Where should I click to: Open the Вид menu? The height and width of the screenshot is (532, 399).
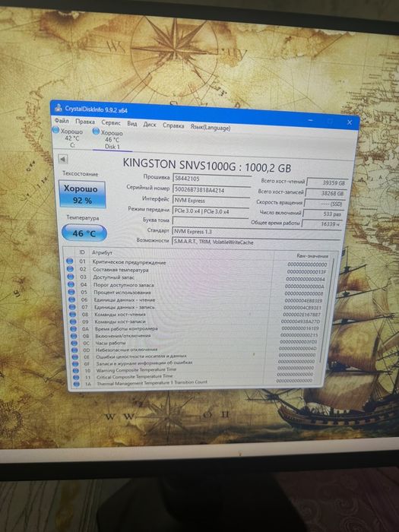point(131,123)
